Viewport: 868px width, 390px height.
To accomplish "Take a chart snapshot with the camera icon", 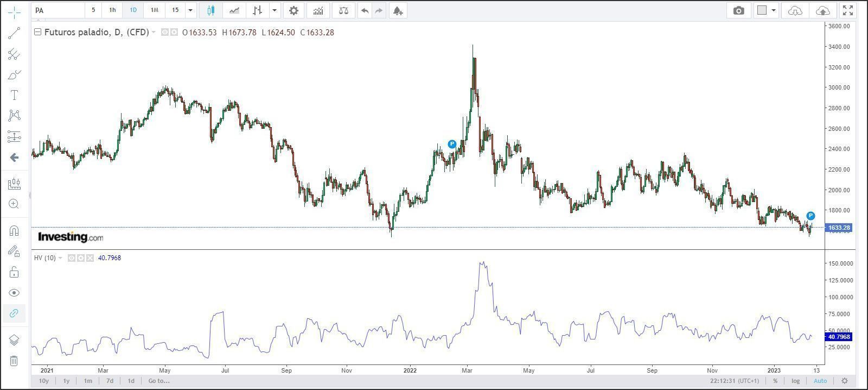I will click(x=738, y=10).
